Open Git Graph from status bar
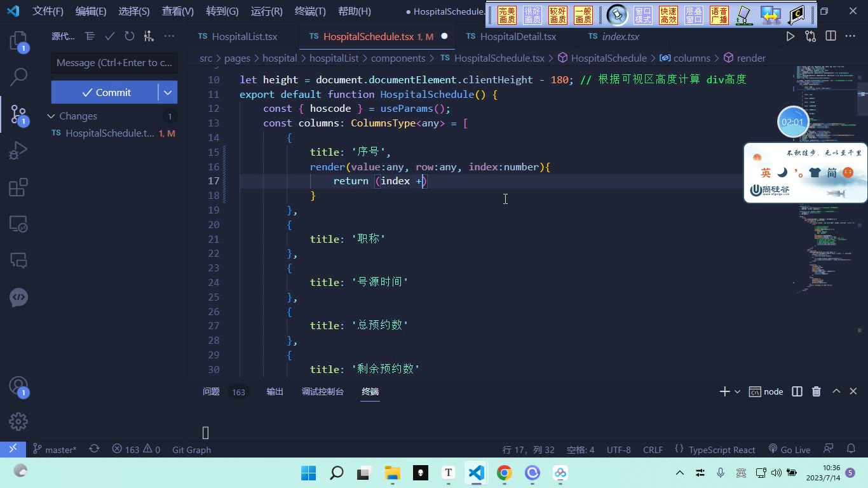 click(191, 449)
